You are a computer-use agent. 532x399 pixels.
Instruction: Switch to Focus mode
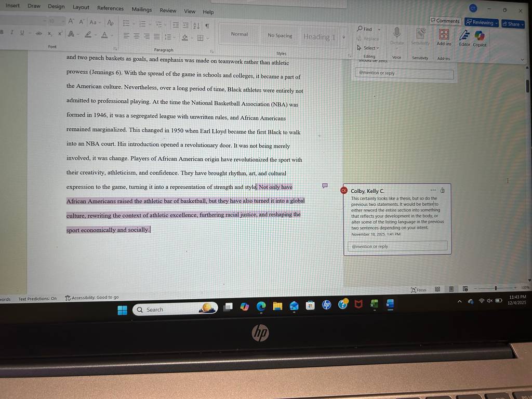tap(418, 290)
